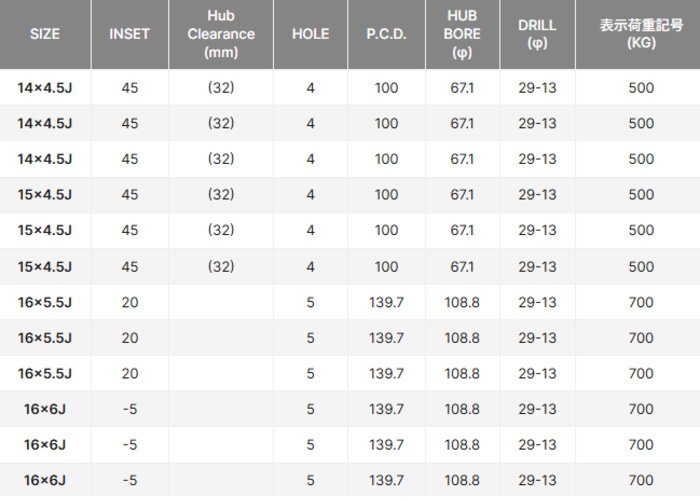Select inset 20 in first 16×5.5J row
This screenshot has height=500, width=700.
point(130,302)
